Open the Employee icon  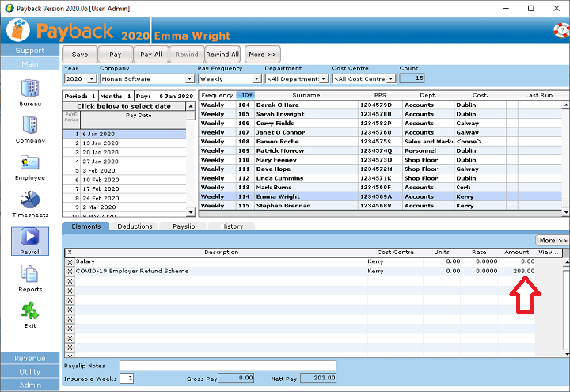[x=29, y=163]
